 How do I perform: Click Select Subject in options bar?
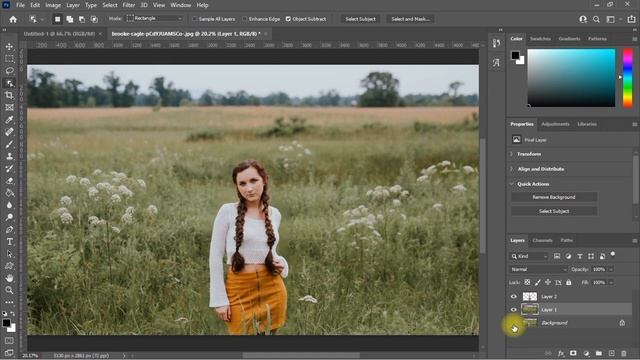pyautogui.click(x=360, y=19)
